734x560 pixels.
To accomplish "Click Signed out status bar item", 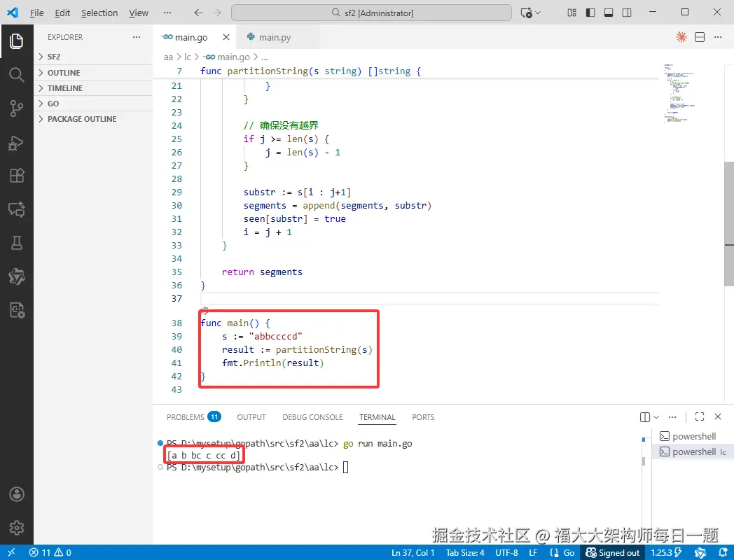I will tap(613, 552).
